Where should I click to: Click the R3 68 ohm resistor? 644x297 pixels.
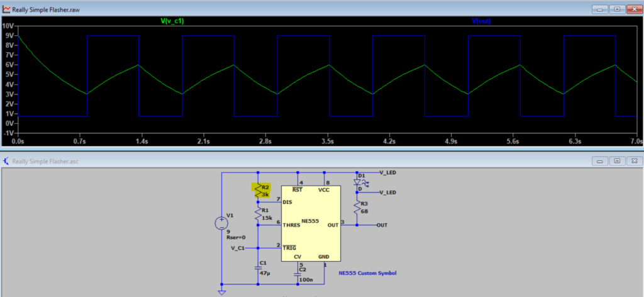pyautogui.click(x=357, y=207)
